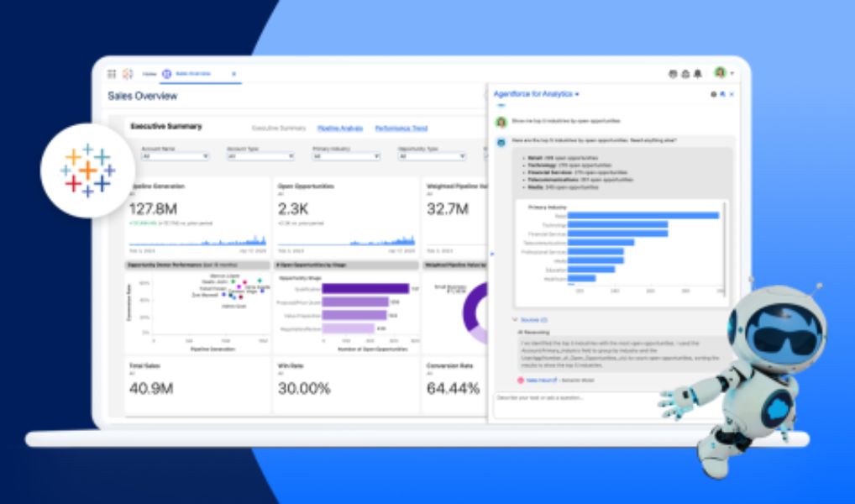Close the Agentforce for Analytics panel

pyautogui.click(x=732, y=94)
